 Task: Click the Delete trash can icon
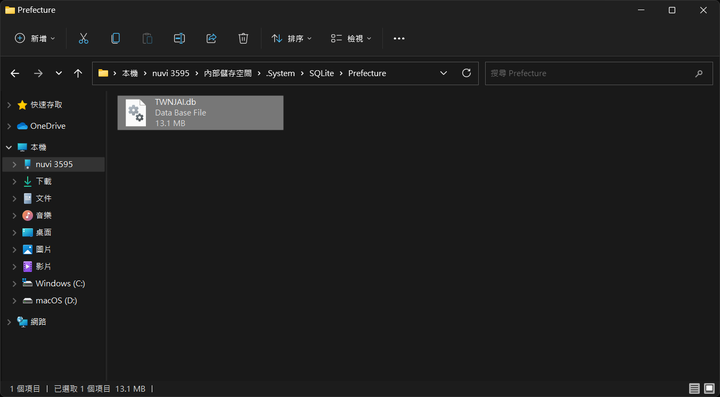[x=243, y=39]
